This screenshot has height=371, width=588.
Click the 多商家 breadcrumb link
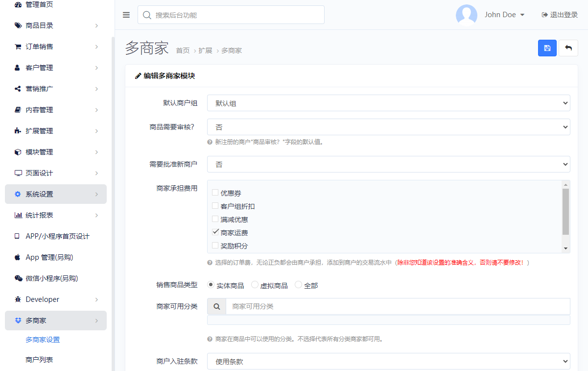coord(232,50)
